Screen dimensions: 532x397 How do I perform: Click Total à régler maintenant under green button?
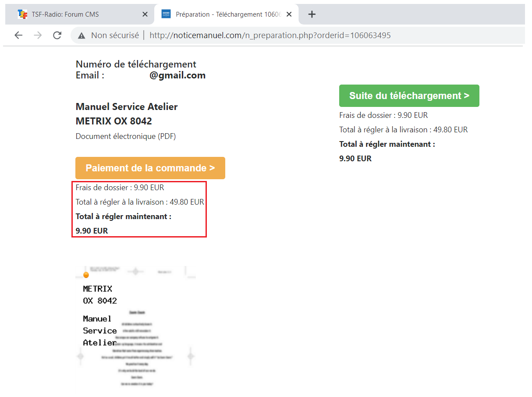[387, 144]
